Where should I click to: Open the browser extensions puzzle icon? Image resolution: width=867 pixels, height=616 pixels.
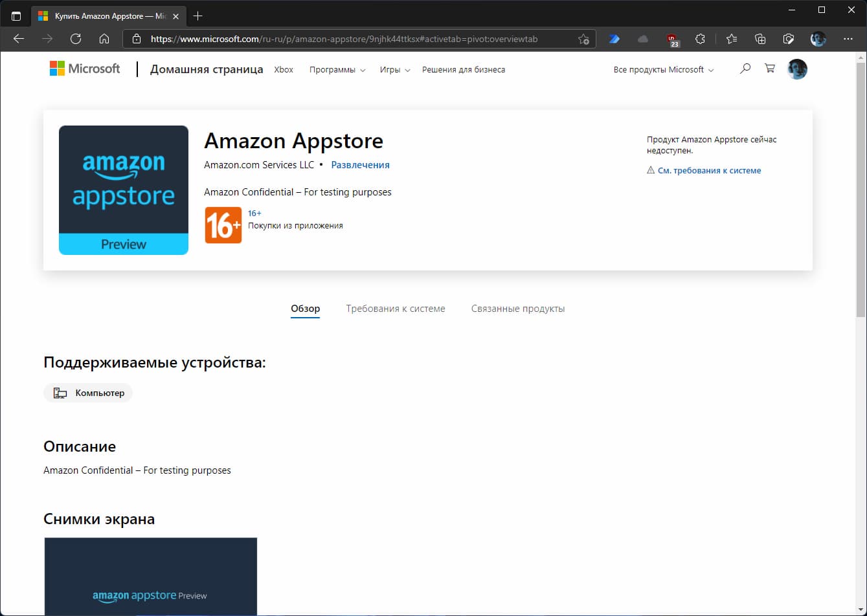coord(700,39)
